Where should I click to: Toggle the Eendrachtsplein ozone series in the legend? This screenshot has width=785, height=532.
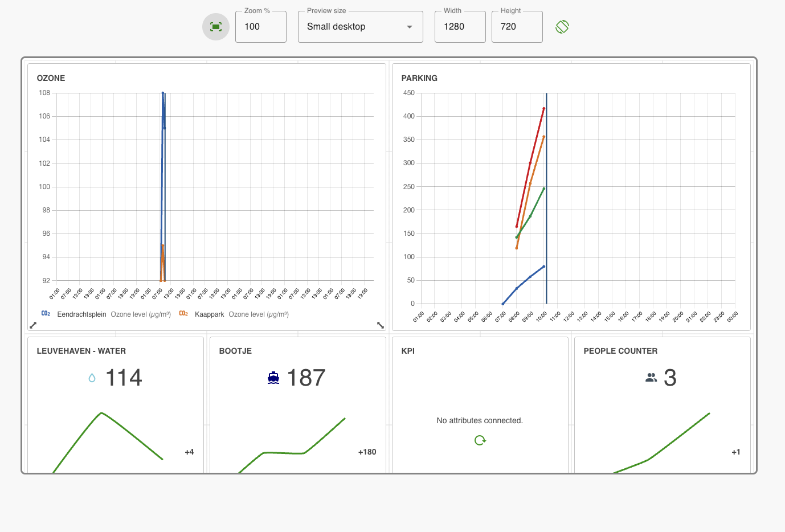[81, 314]
